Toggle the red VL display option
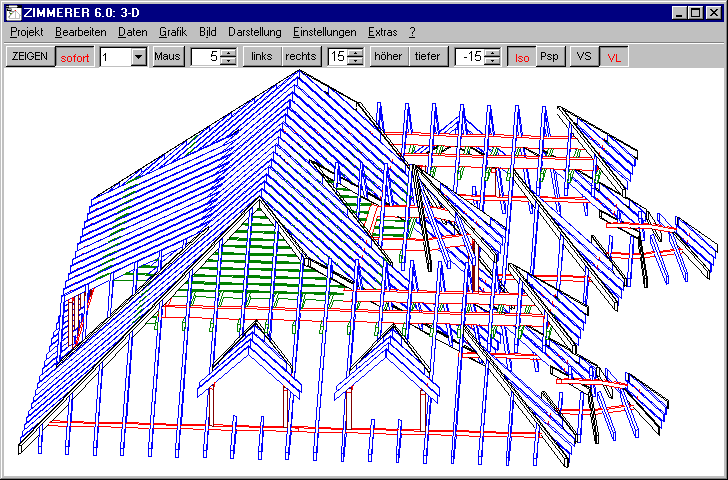This screenshot has width=728, height=480. [x=614, y=57]
